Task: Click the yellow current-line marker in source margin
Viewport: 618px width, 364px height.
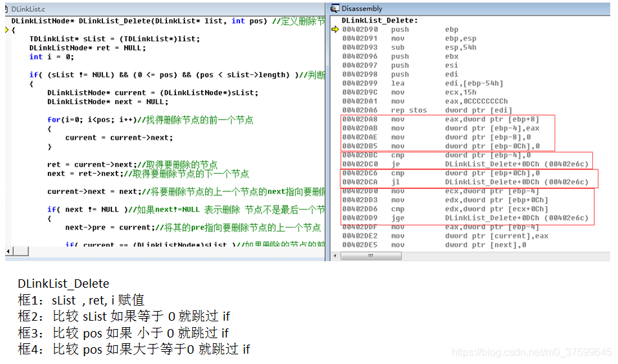Action: click(x=6, y=30)
